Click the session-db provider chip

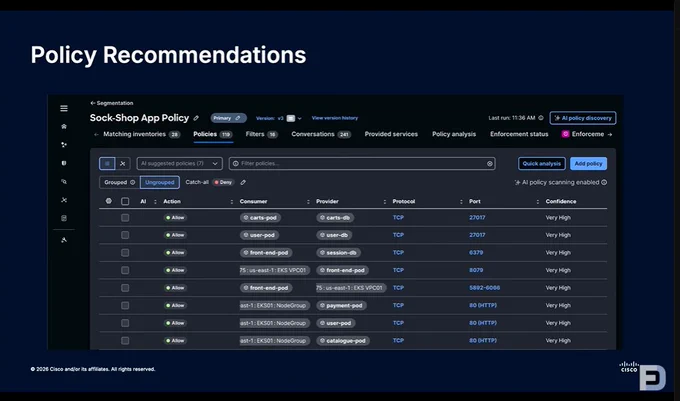(x=338, y=253)
